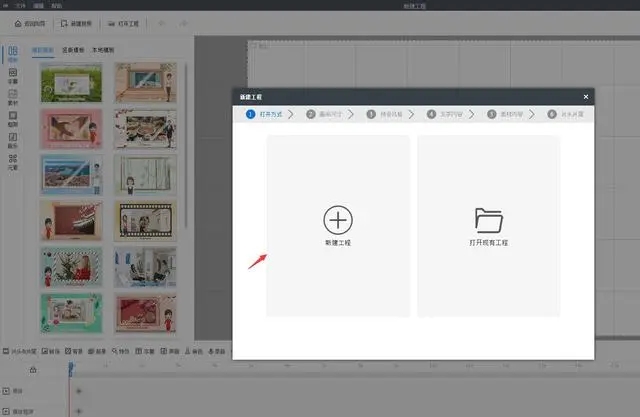640x417 pixels.
Task: Choose the blue-white office scene template
Action: [x=146, y=267]
